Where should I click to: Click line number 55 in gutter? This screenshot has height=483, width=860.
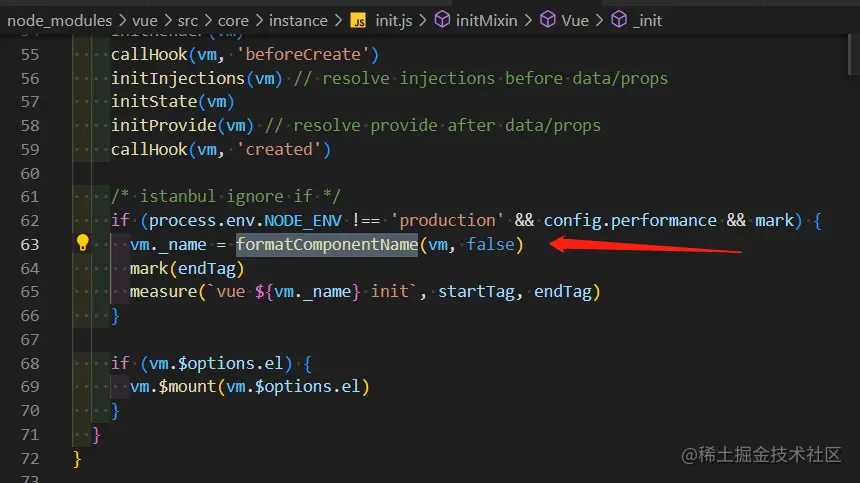[x=30, y=55]
